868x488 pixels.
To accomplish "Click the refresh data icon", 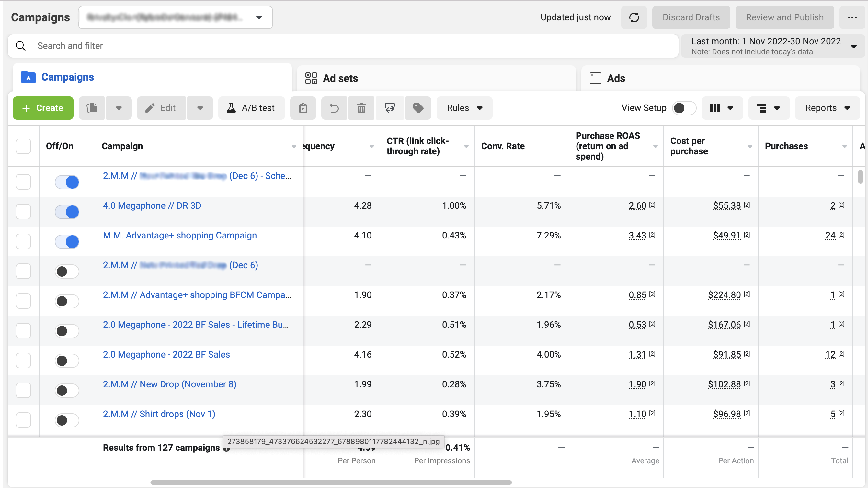I will click(634, 17).
